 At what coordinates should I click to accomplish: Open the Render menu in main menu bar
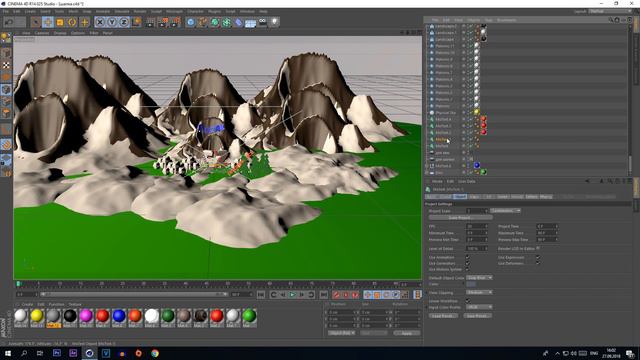[140, 11]
